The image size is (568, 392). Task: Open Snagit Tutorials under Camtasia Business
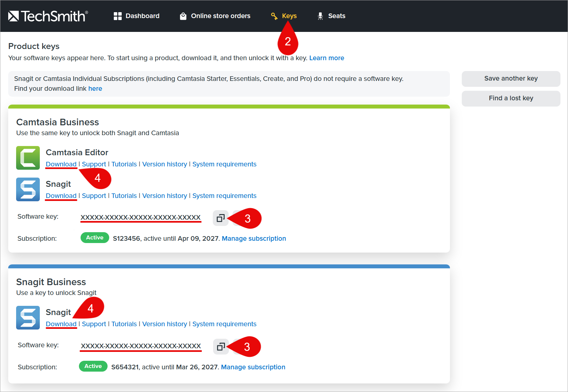[x=124, y=196]
